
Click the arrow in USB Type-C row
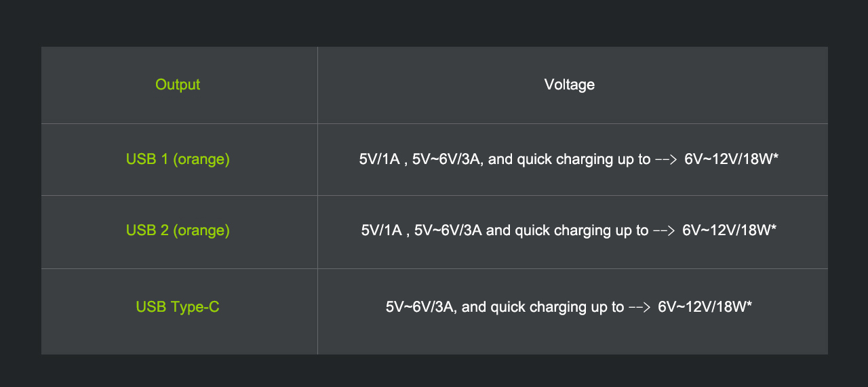click(639, 308)
